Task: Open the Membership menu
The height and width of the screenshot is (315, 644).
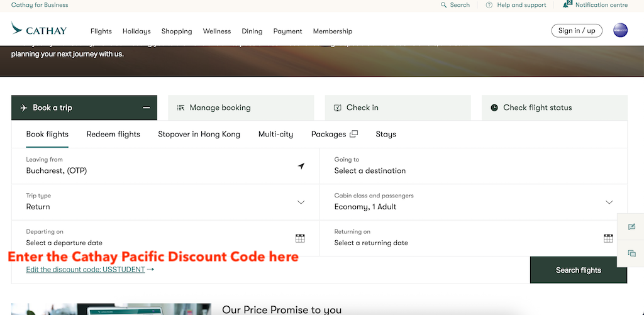Action: point(333,31)
